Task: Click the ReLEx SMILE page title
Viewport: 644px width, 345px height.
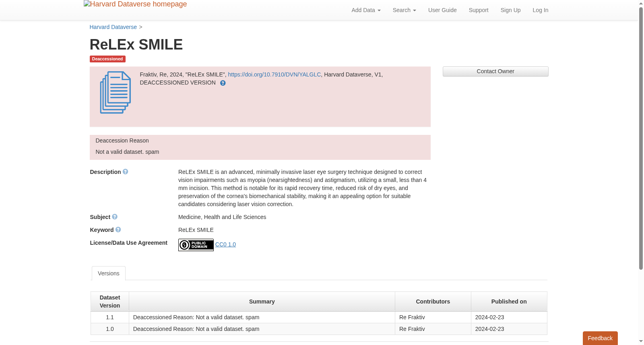Action: [x=136, y=45]
